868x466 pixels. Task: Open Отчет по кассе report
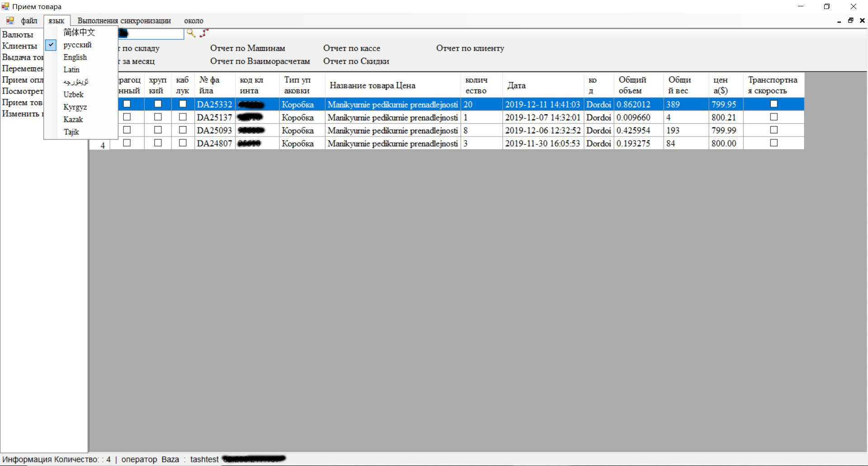[351, 48]
